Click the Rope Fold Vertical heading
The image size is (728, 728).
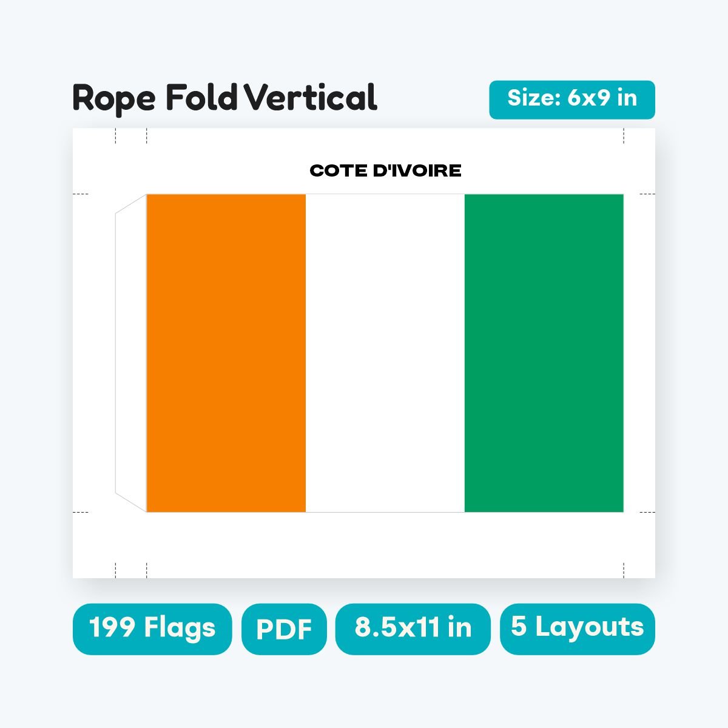pos(225,98)
